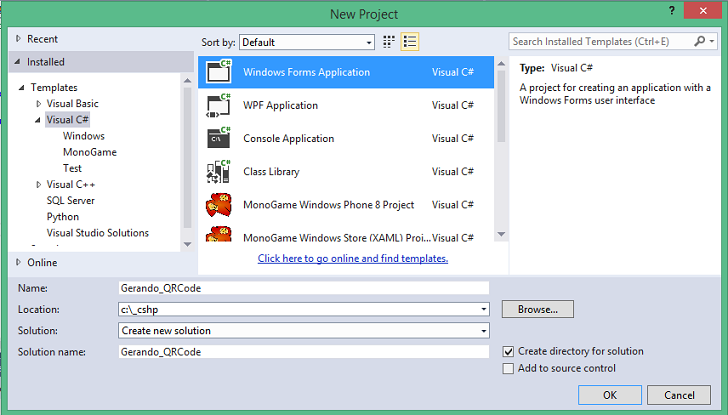Viewport: 728px width, 415px height.
Task: Click the Name field containing Gerando_QRCode
Action: coord(304,288)
